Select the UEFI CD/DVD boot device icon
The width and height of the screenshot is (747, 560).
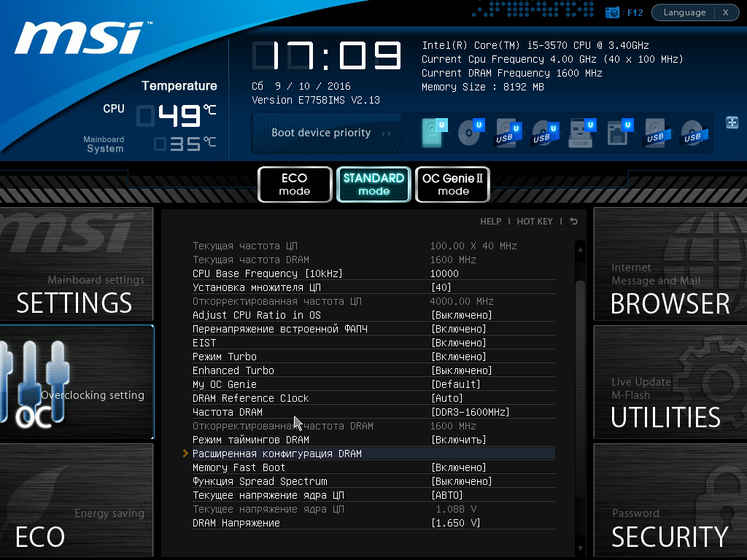[x=471, y=133]
